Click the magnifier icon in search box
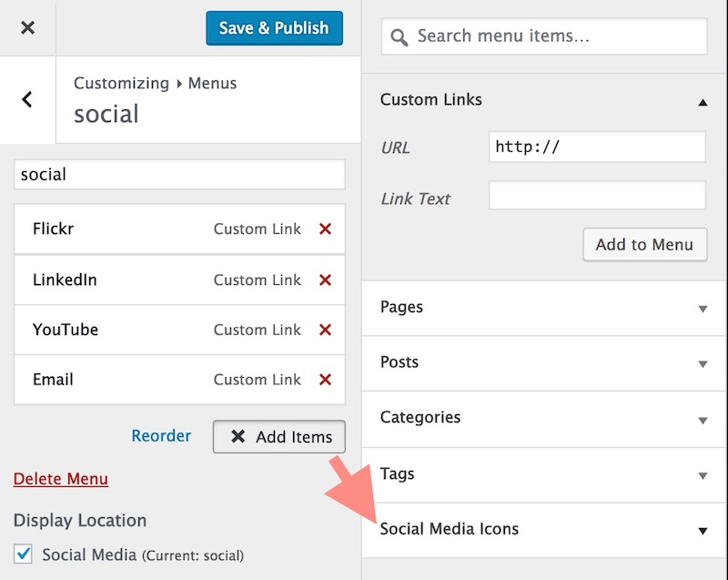Image resolution: width=728 pixels, height=580 pixels. tap(399, 37)
